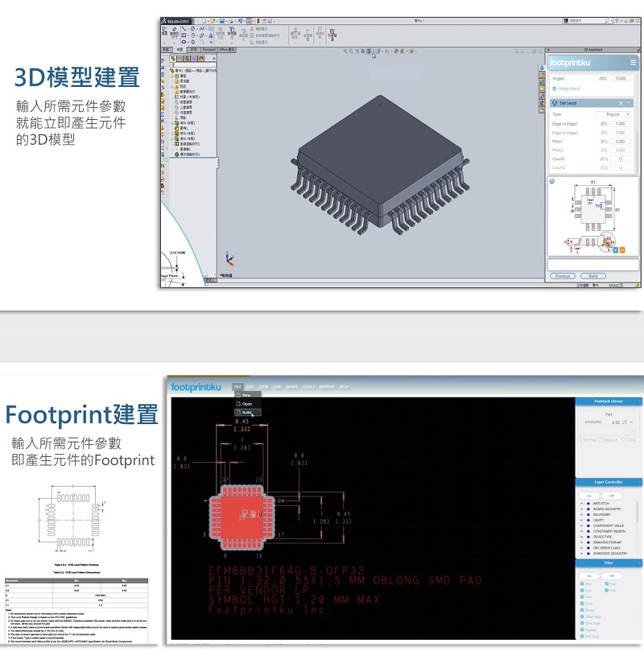Open the Edit menu in footprintku
The width and height of the screenshot is (644, 655).
[x=250, y=387]
